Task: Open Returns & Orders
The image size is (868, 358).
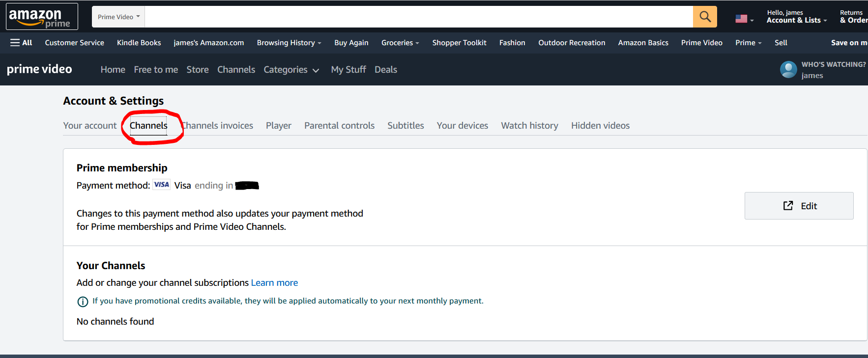Action: 854,17
